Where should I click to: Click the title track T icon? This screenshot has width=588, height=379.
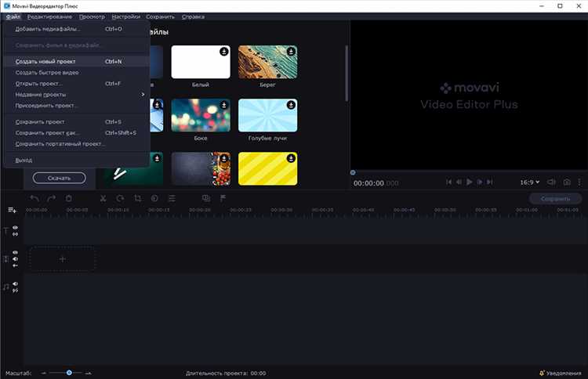(x=5, y=231)
